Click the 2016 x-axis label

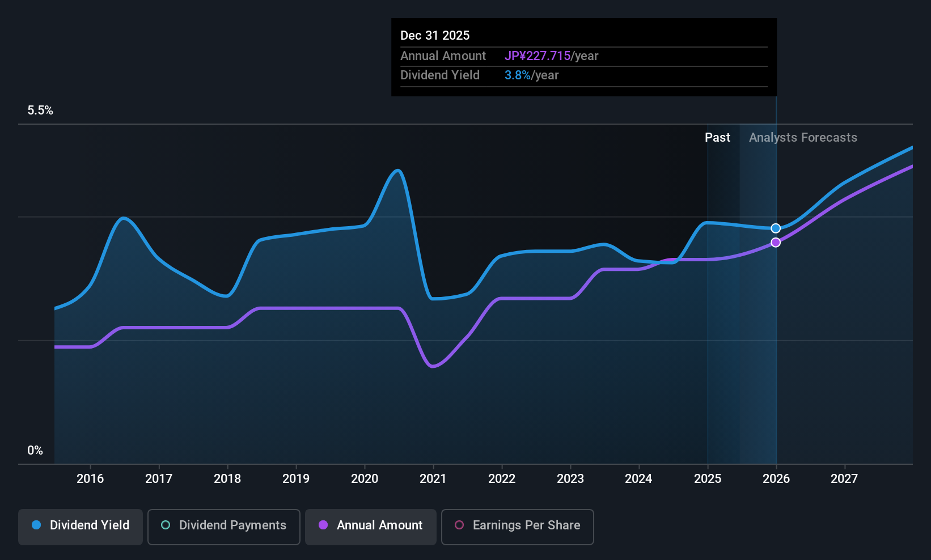[90, 479]
